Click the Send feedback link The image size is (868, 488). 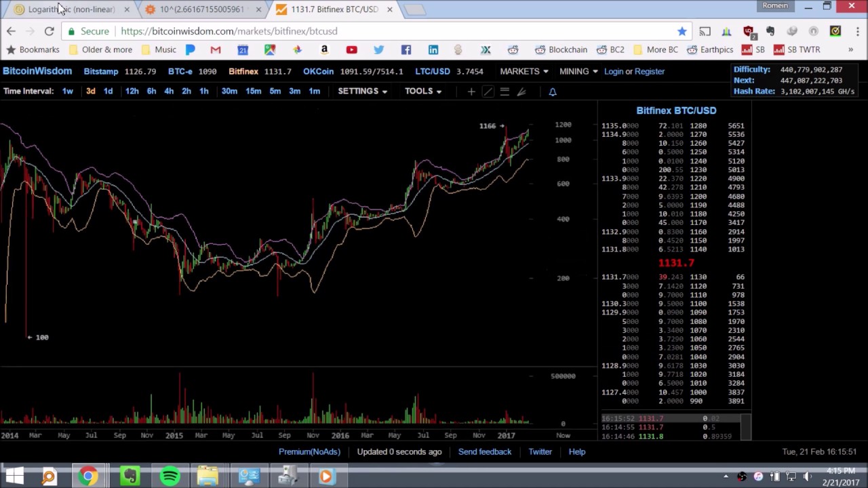(485, 451)
